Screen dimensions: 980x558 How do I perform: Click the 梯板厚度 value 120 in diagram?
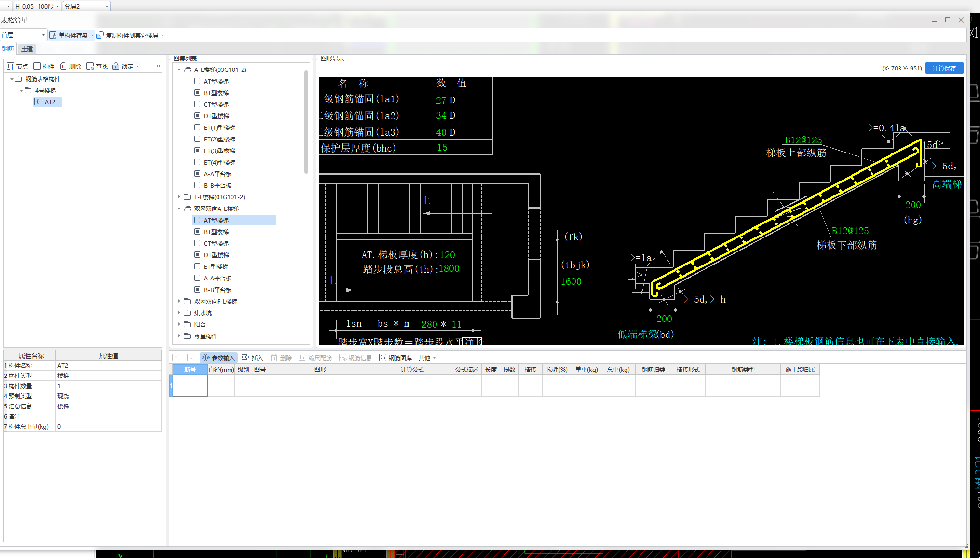click(447, 255)
